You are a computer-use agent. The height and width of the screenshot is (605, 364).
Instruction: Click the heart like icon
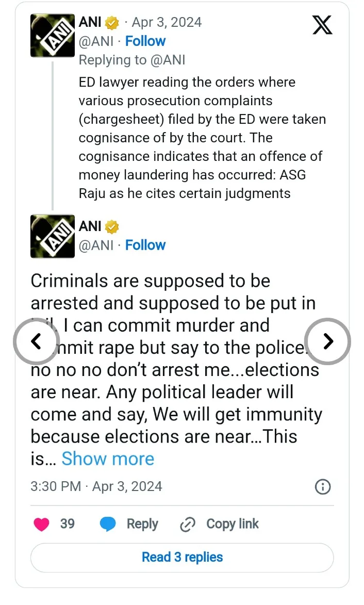pyautogui.click(x=41, y=525)
